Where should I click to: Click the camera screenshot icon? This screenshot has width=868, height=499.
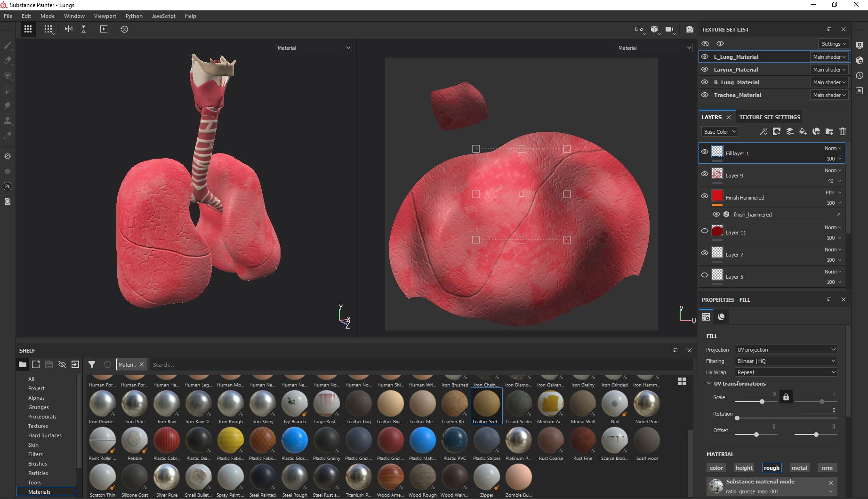[x=689, y=29]
